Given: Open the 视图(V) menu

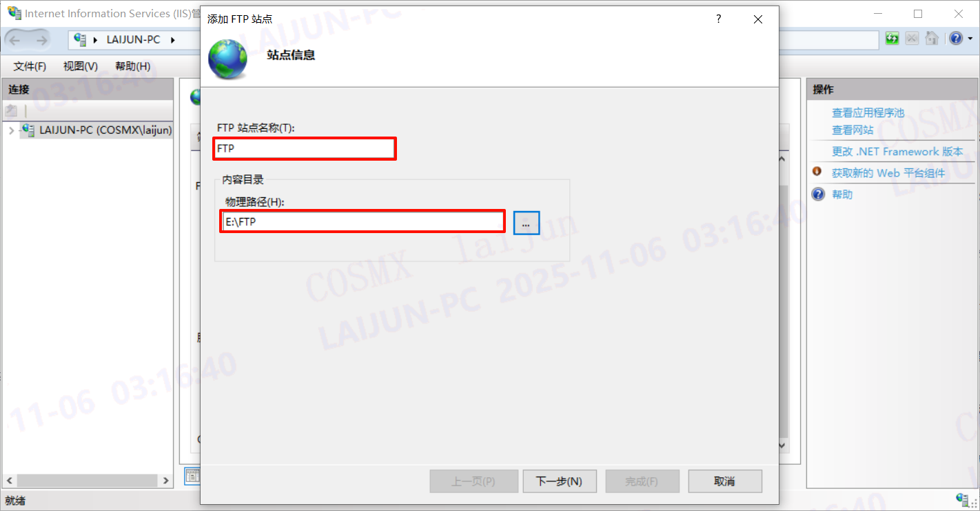Looking at the screenshot, I should [x=81, y=66].
